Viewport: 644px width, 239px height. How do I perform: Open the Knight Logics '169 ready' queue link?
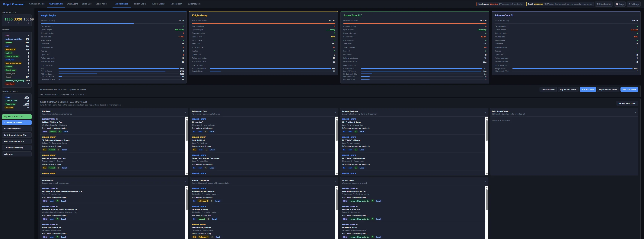pyautogui.click(x=179, y=30)
